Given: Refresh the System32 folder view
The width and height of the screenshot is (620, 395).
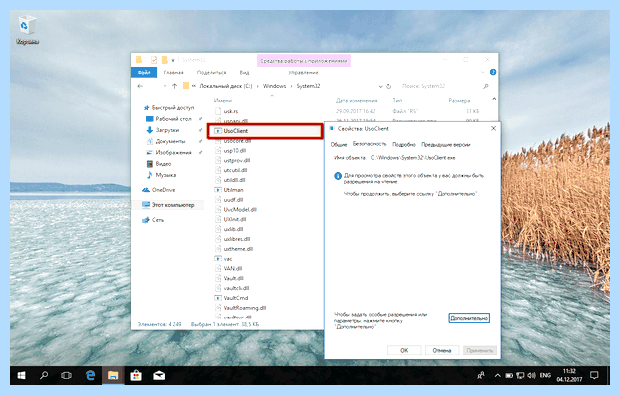Looking at the screenshot, I should point(389,86).
